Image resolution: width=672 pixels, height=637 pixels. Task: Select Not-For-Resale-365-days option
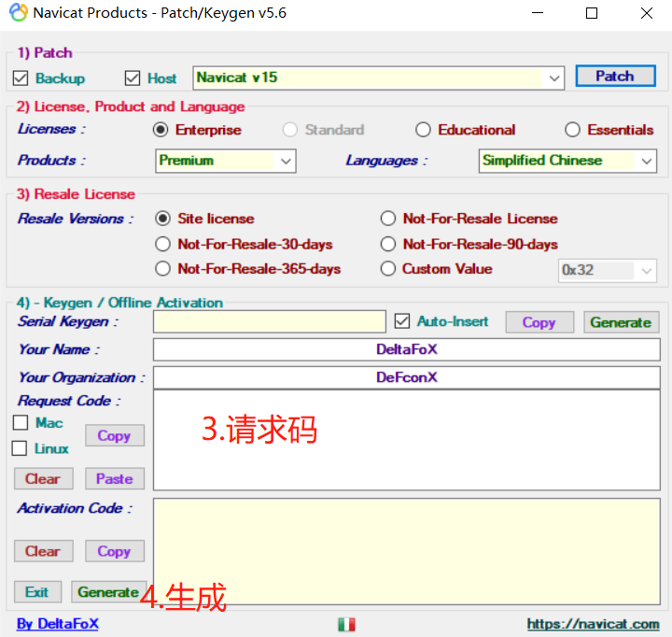coord(162,269)
